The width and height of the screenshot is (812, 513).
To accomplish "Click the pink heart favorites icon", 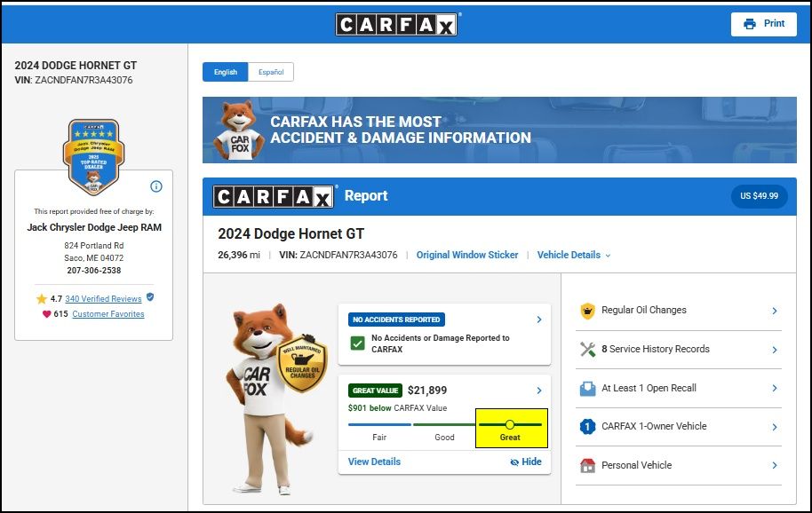I will (46, 314).
